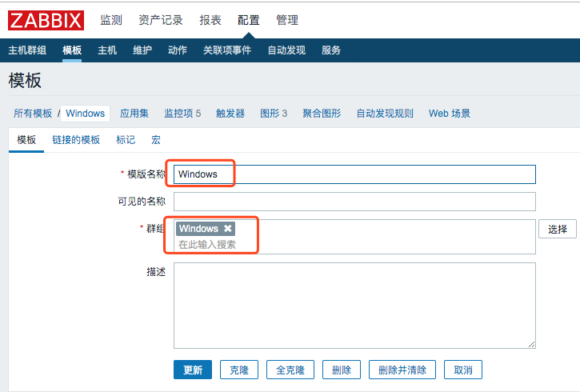Open 自动发现 submenu item
Screen dimensions: 580x392
[286, 50]
